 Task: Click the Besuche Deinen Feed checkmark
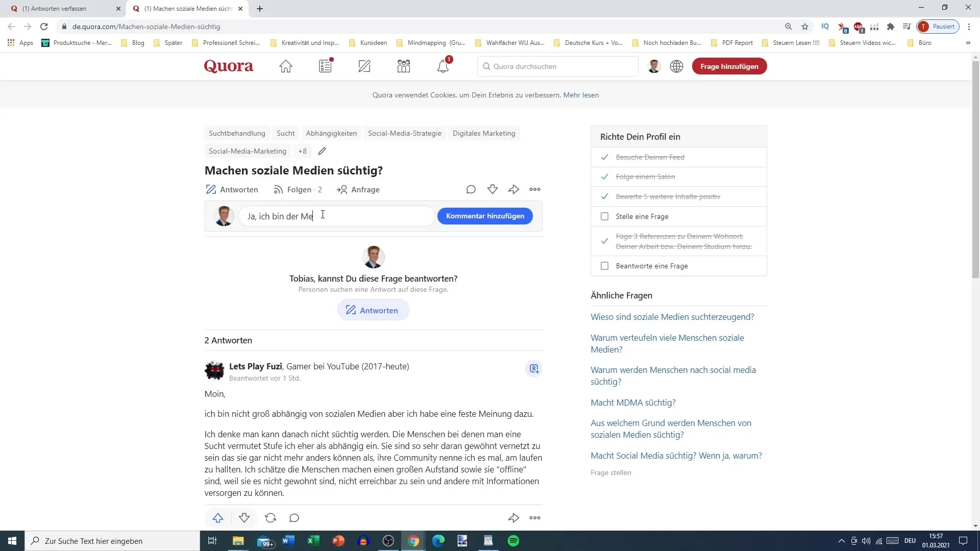(x=605, y=157)
